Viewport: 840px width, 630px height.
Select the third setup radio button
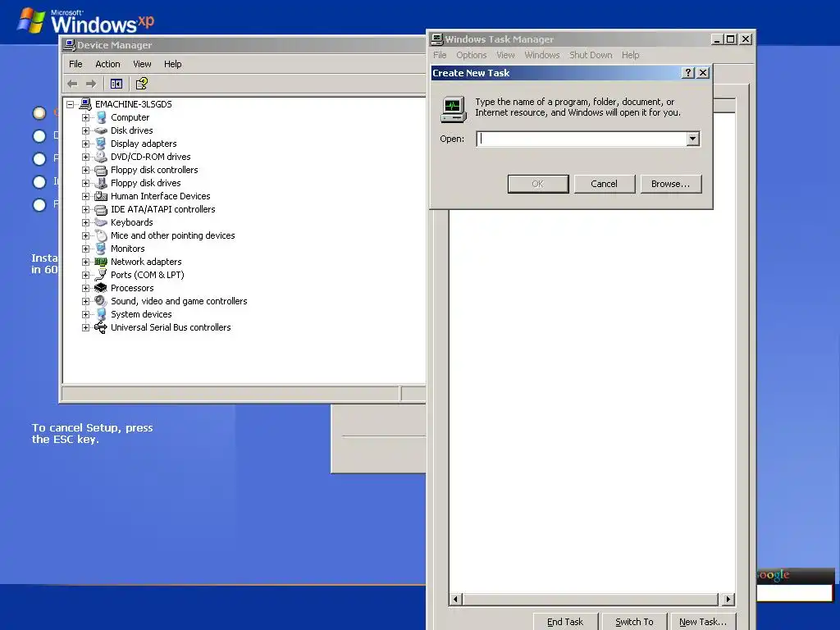tap(39, 159)
